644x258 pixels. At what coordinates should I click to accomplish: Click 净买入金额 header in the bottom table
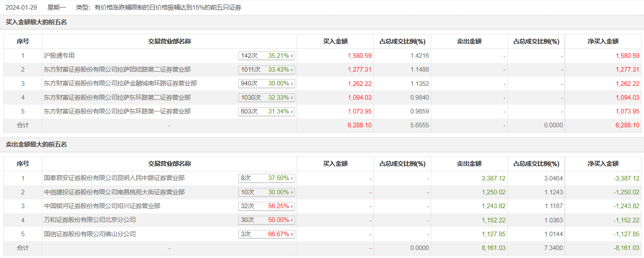(x=603, y=164)
